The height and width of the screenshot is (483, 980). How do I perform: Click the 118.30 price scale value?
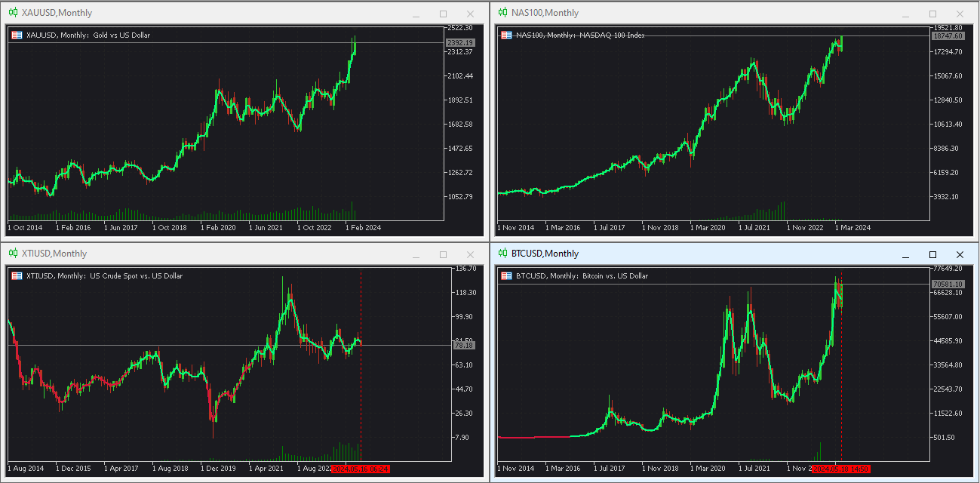(466, 292)
